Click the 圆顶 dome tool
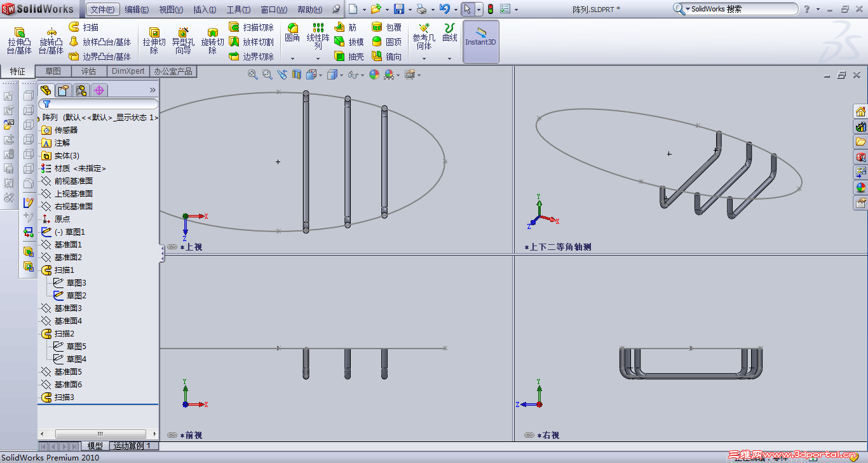 [386, 42]
